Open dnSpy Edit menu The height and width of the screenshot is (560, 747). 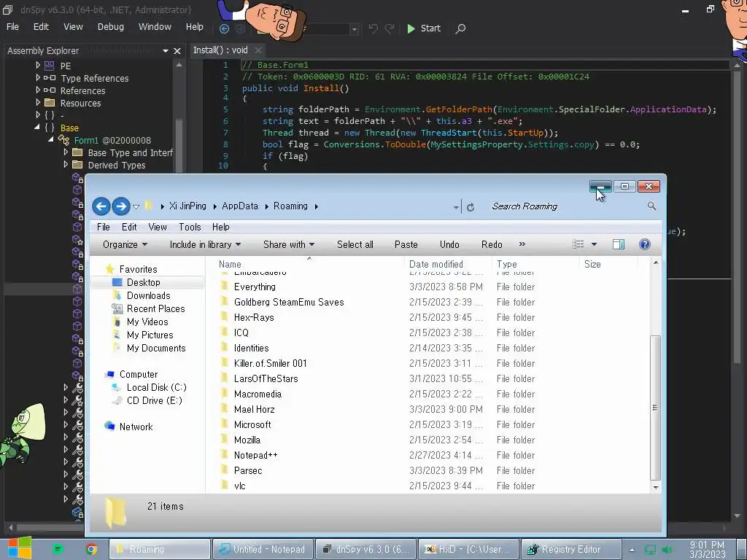pyautogui.click(x=41, y=27)
